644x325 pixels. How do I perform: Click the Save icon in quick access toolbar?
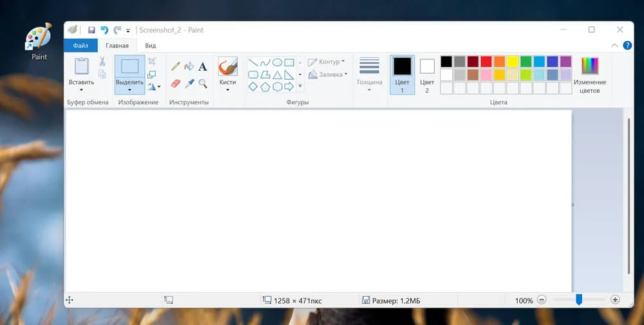pyautogui.click(x=91, y=30)
